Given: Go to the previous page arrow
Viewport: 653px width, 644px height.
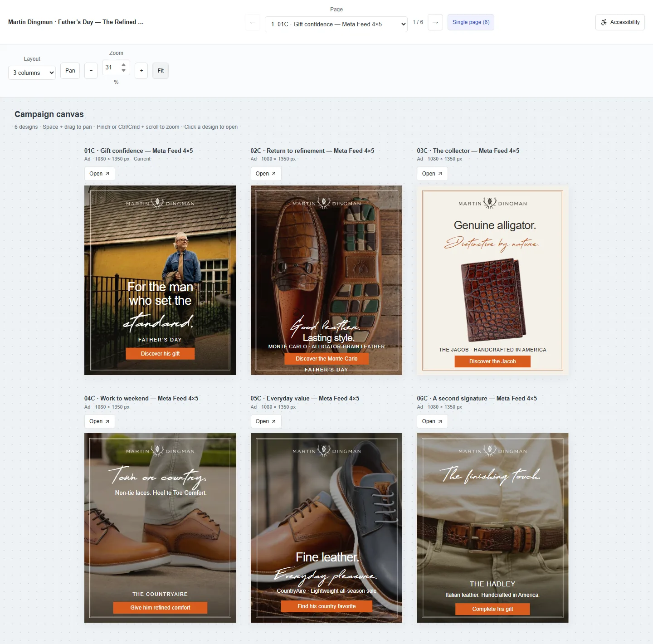Looking at the screenshot, I should tap(253, 22).
